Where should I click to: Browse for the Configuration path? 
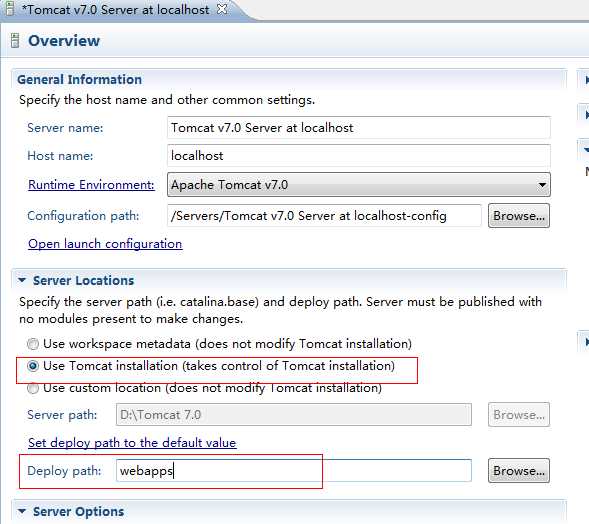pyautogui.click(x=519, y=216)
